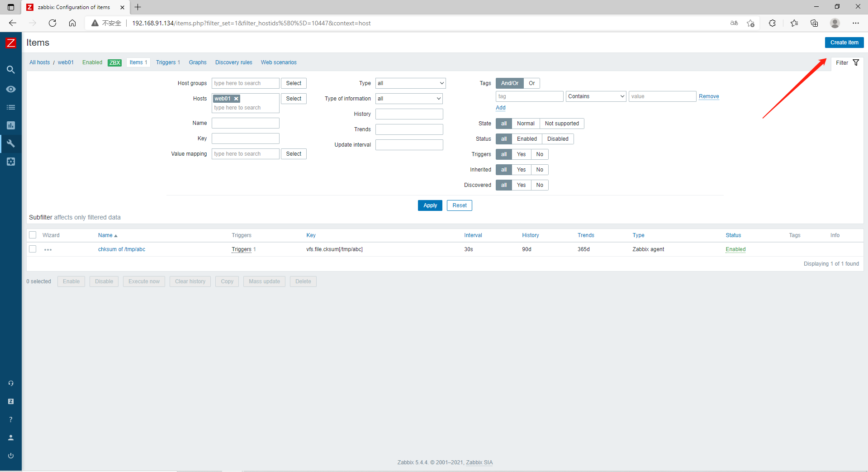Open browser settings three-dots menu
The height and width of the screenshot is (472, 868).
click(x=856, y=23)
